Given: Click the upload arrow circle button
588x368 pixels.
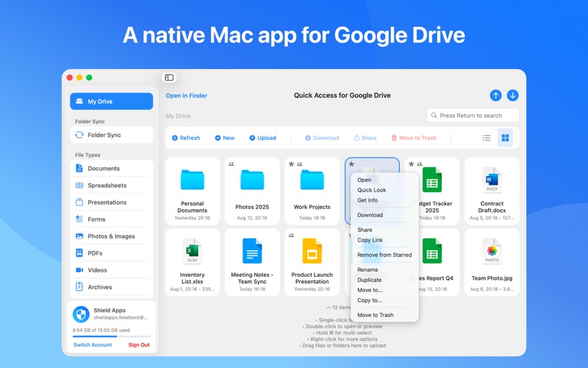Looking at the screenshot, I should click(495, 96).
